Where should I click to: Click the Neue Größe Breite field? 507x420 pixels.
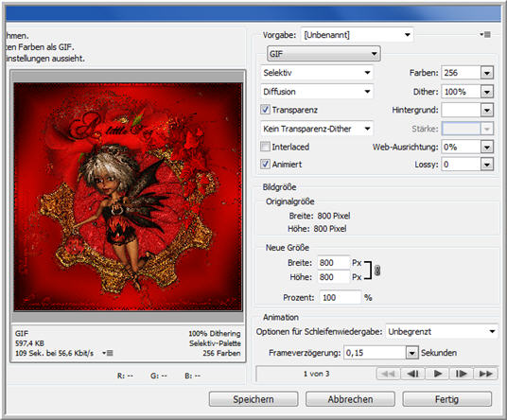point(334,263)
